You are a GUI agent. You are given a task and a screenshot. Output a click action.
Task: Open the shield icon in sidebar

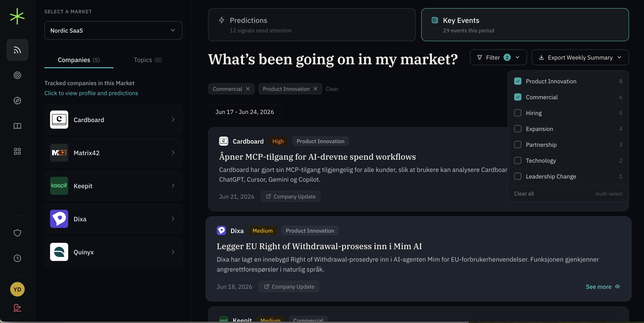click(x=17, y=233)
